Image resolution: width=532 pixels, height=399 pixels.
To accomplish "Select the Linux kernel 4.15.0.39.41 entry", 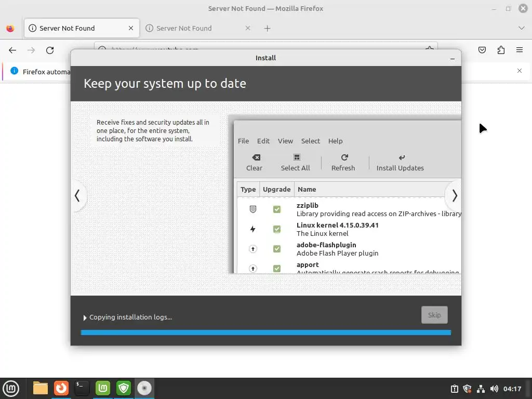I will pos(338,225).
